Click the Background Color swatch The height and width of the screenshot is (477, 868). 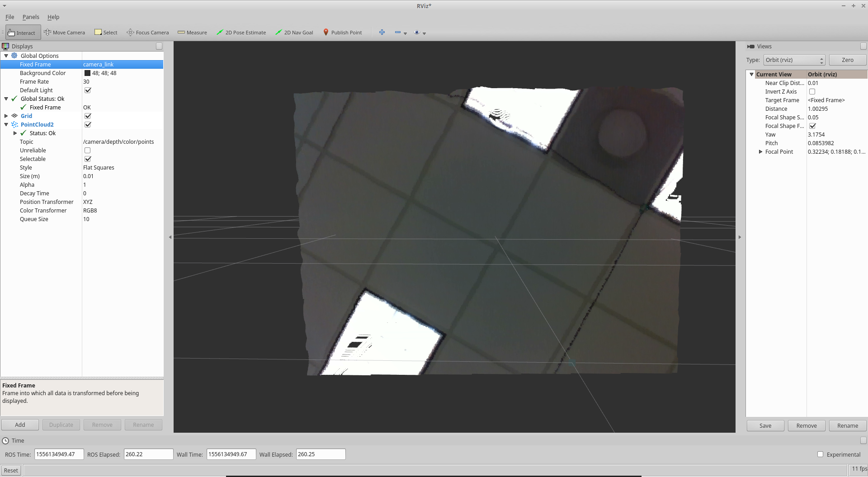point(87,73)
